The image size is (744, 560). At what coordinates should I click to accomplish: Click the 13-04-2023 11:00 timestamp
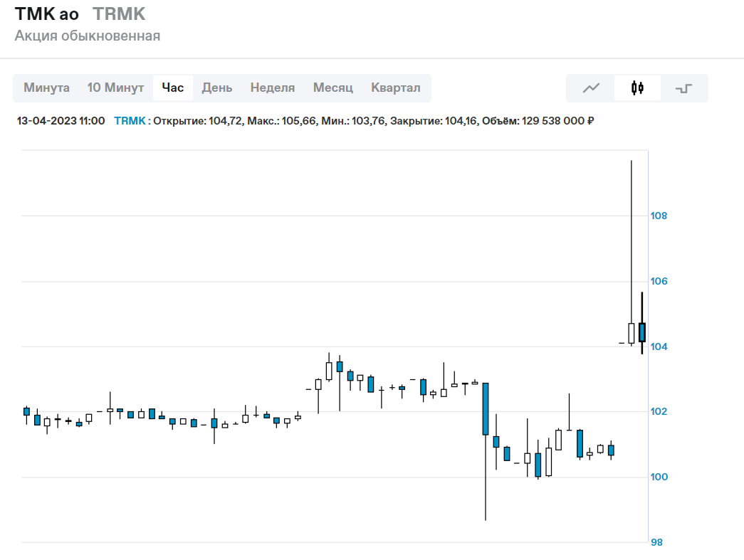[x=61, y=121]
